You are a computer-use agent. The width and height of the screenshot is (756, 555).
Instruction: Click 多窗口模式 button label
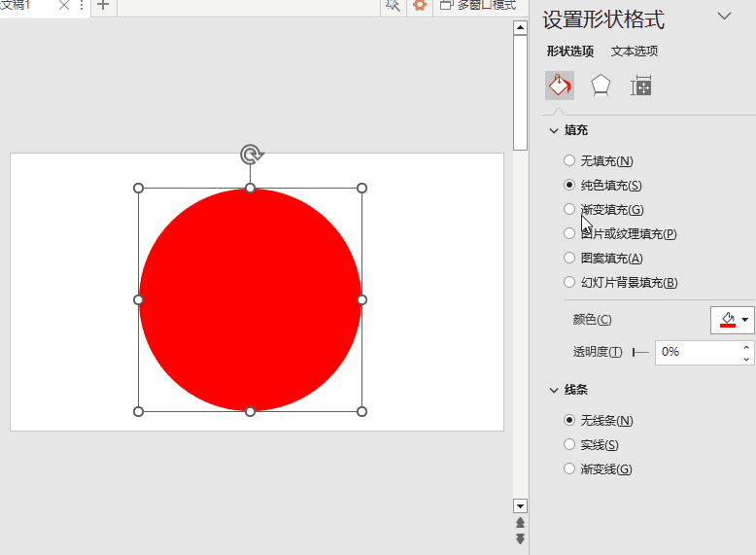click(x=487, y=5)
